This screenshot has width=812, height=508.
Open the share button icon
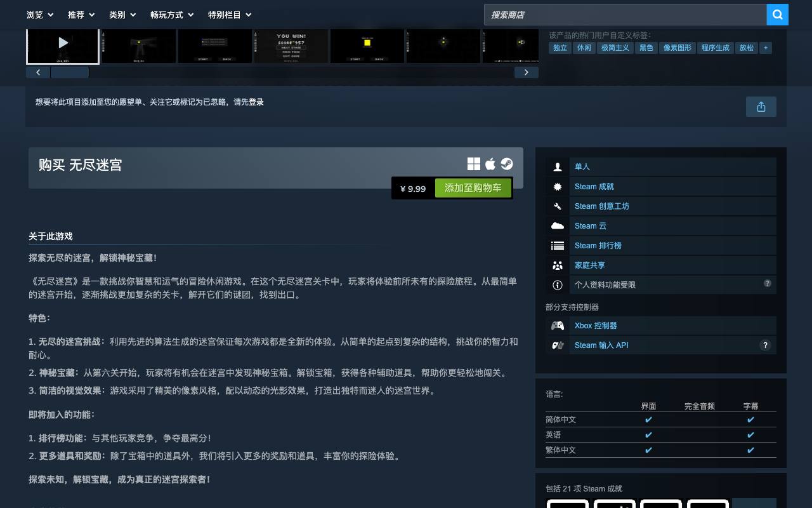coord(761,107)
